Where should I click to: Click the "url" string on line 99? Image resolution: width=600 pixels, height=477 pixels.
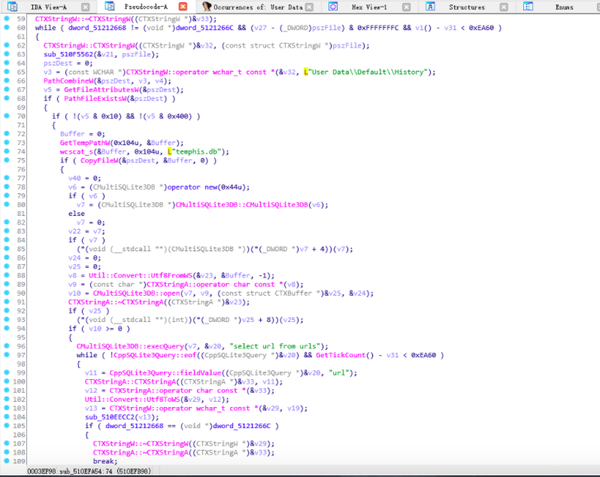pyautogui.click(x=339, y=373)
